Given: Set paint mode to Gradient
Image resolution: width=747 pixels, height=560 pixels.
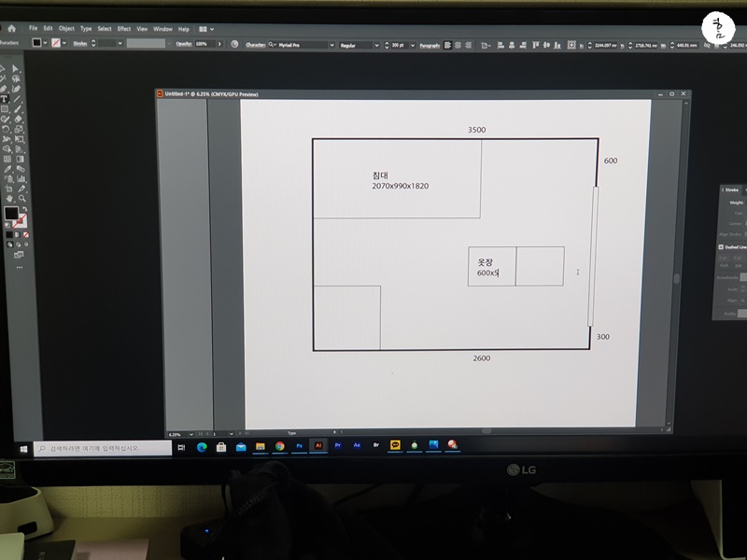Looking at the screenshot, I should [x=18, y=234].
